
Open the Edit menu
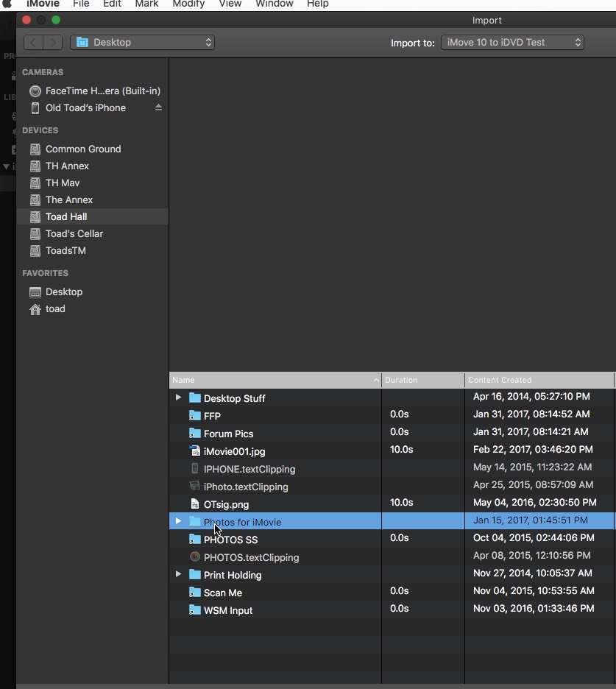(x=112, y=4)
